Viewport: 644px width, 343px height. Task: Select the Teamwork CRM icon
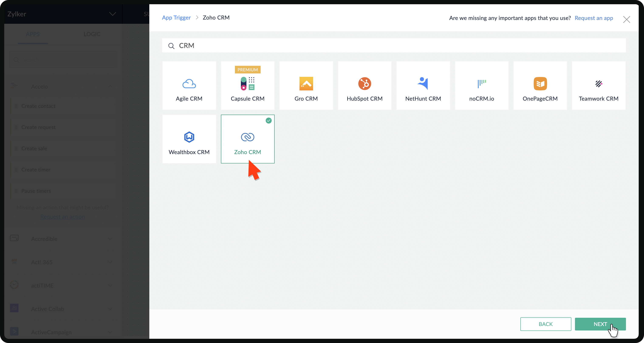(599, 84)
